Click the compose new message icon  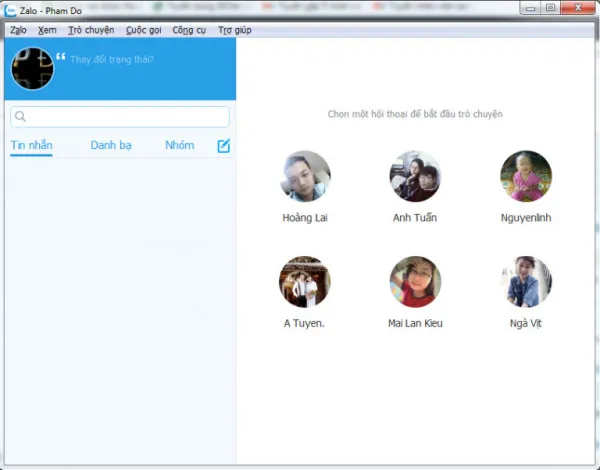(x=224, y=146)
